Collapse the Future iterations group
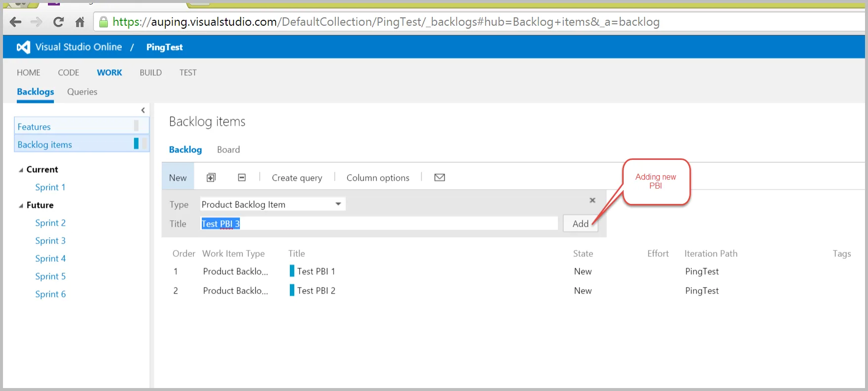The height and width of the screenshot is (391, 868). click(x=21, y=205)
